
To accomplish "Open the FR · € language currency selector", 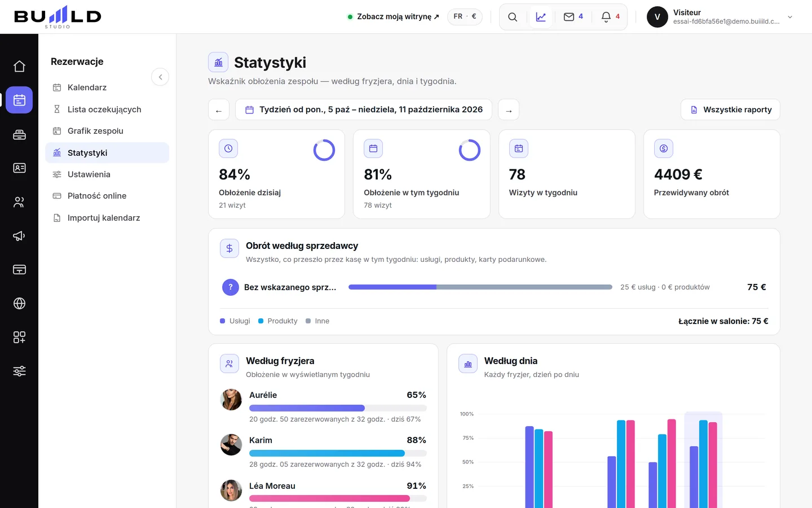I will [465, 17].
